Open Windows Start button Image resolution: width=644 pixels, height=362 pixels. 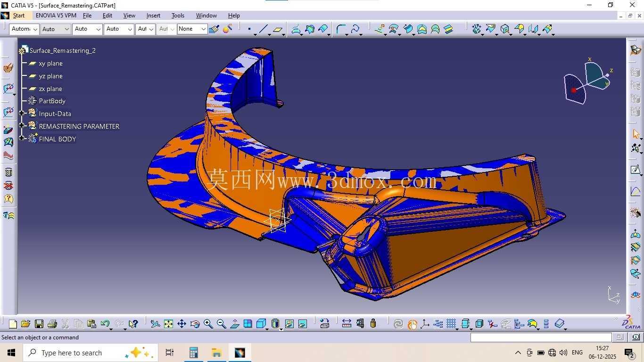[x=11, y=353]
